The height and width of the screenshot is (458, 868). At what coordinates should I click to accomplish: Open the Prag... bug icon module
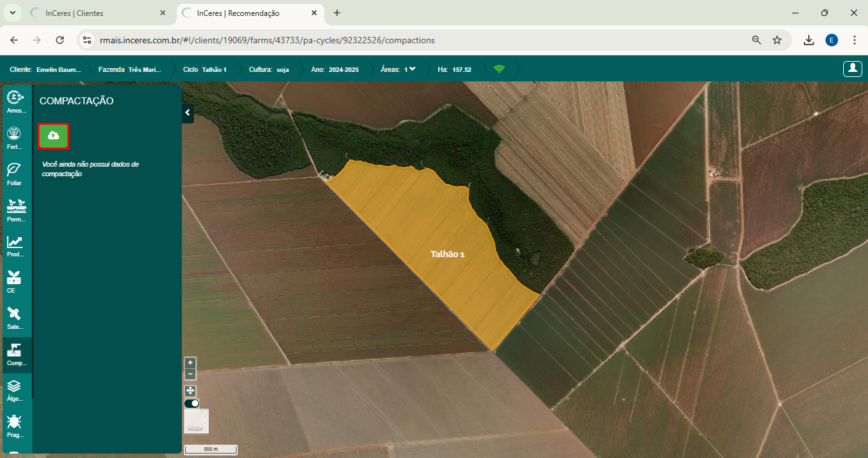(x=16, y=426)
